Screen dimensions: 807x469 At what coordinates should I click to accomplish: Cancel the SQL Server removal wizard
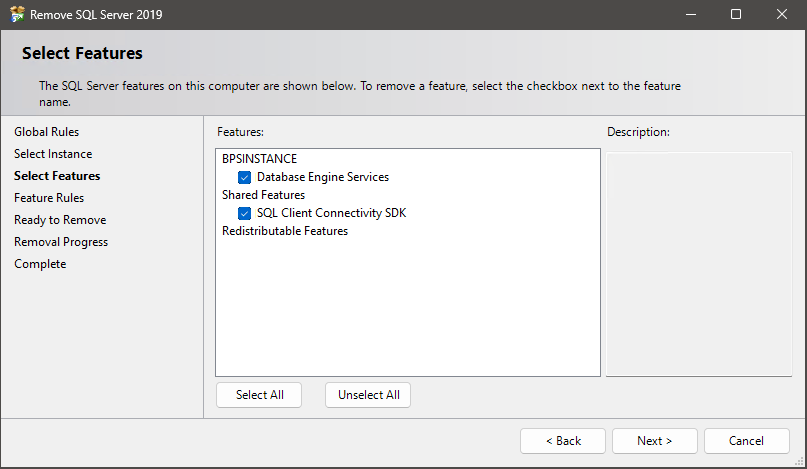746,441
